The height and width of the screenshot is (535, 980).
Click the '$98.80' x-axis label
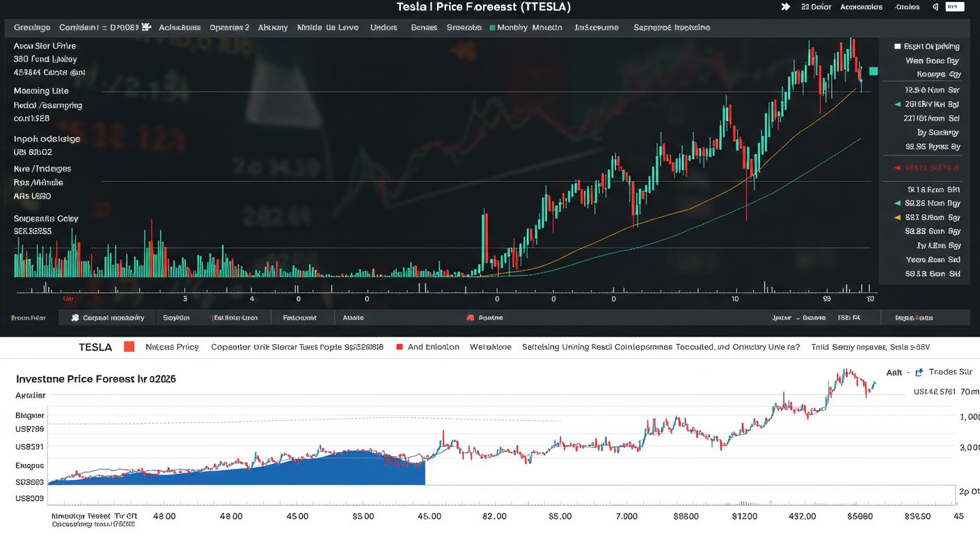point(917,516)
